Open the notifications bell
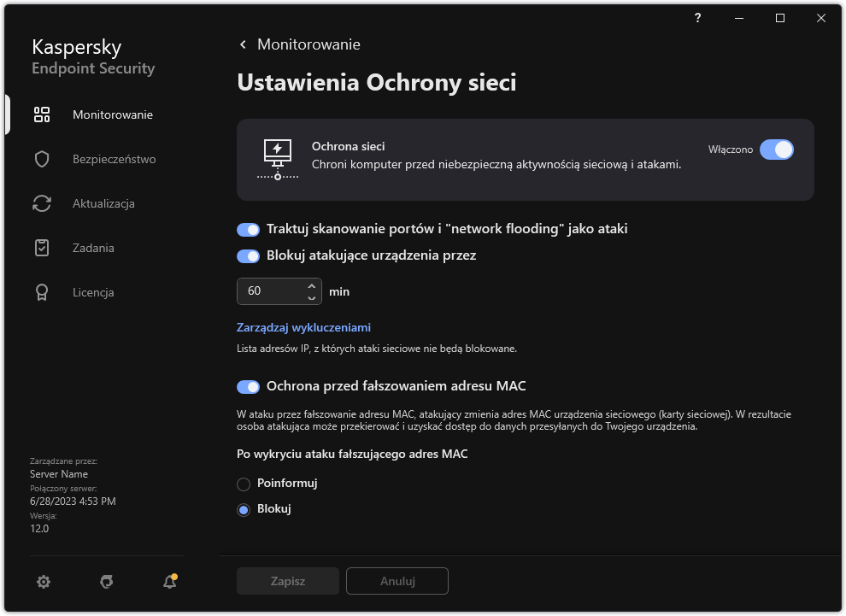The width and height of the screenshot is (846, 616). pos(168,581)
